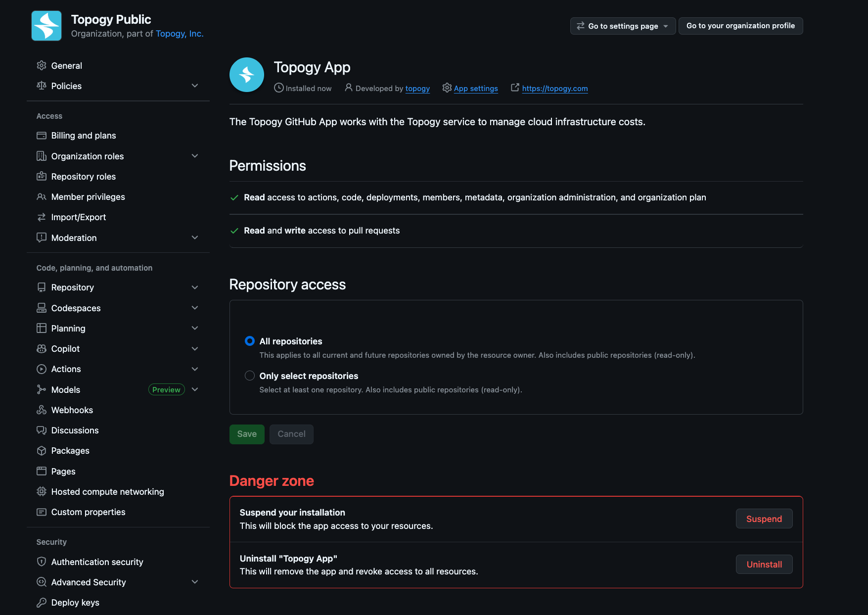868x615 pixels.
Task: Click the Hosted compute networking chip icon
Action: (x=42, y=492)
